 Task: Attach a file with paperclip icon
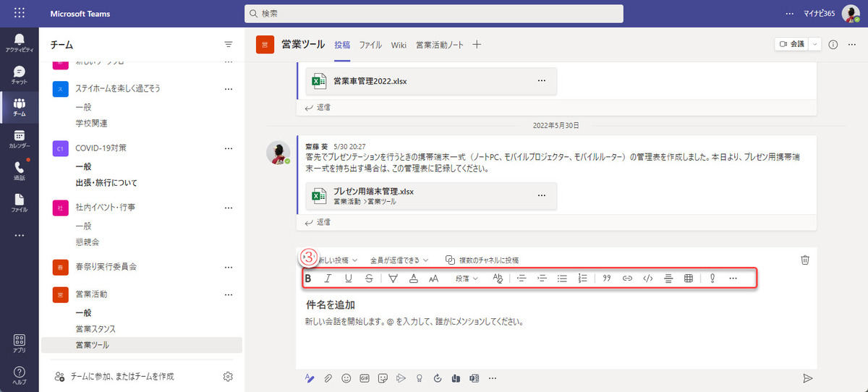(x=328, y=378)
